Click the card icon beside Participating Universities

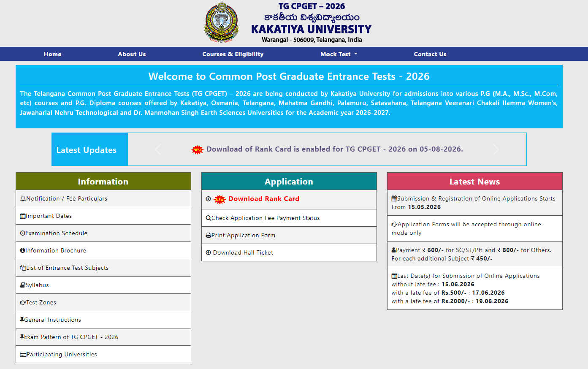23,354
